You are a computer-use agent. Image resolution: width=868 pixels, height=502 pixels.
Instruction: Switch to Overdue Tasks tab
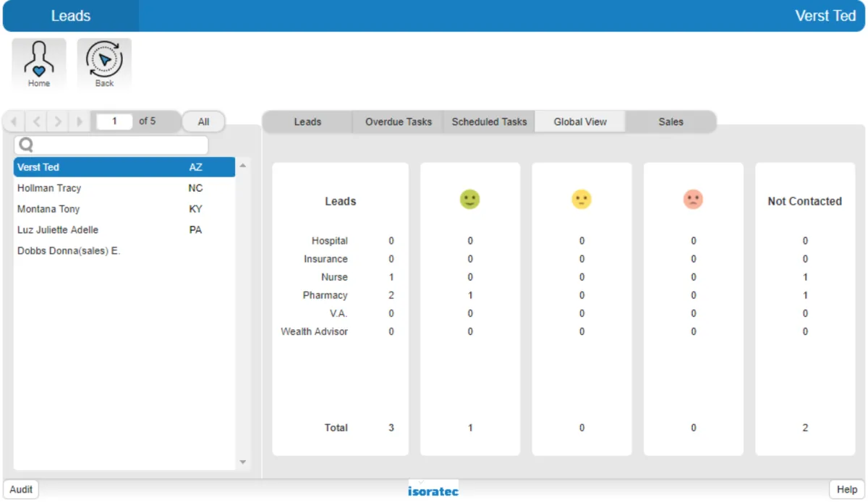(x=398, y=122)
